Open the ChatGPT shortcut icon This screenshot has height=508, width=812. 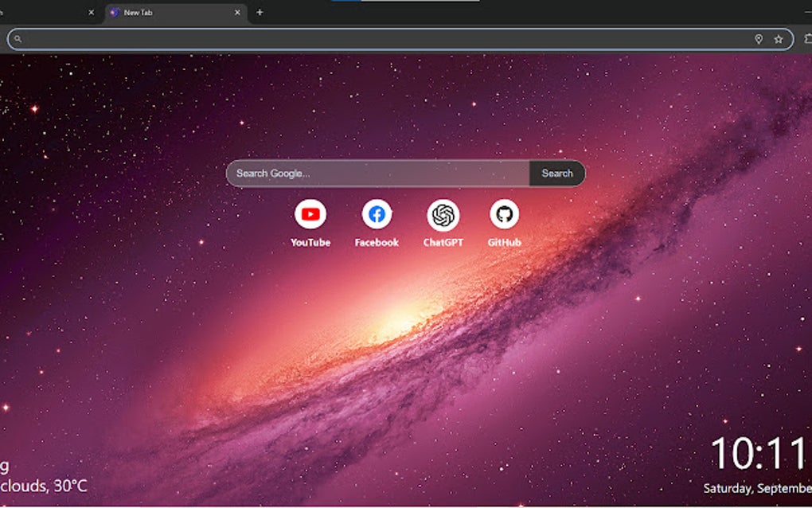[442, 213]
